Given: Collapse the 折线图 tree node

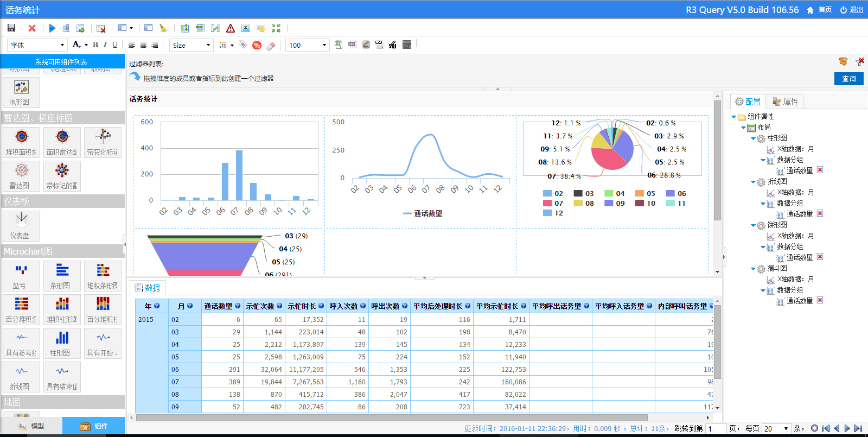Looking at the screenshot, I should click(754, 182).
